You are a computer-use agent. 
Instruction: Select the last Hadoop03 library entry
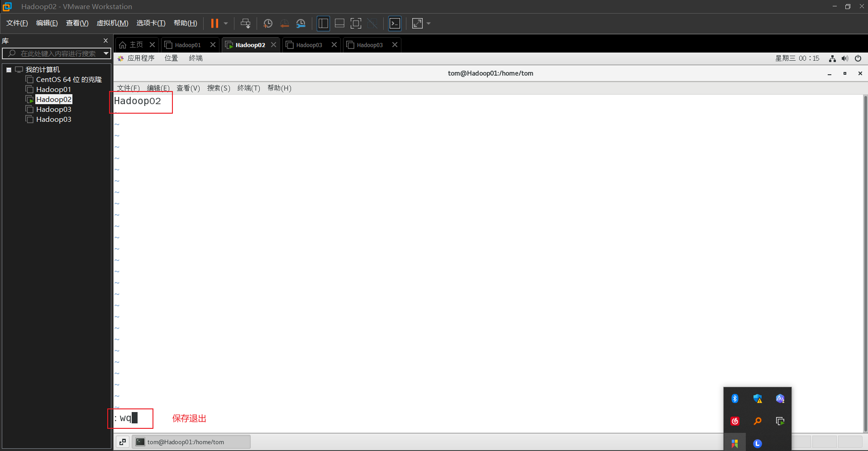coord(53,120)
